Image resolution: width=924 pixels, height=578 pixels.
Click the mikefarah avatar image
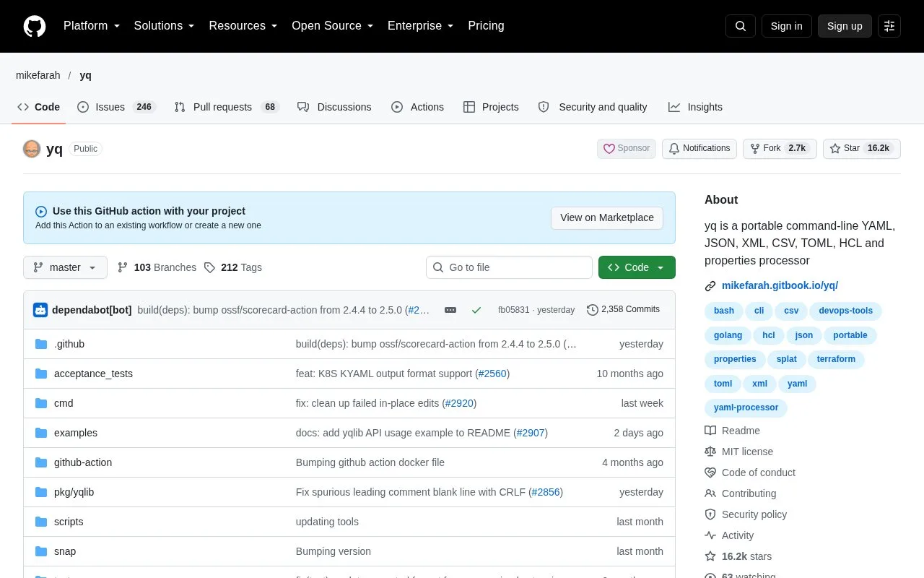tap(32, 149)
